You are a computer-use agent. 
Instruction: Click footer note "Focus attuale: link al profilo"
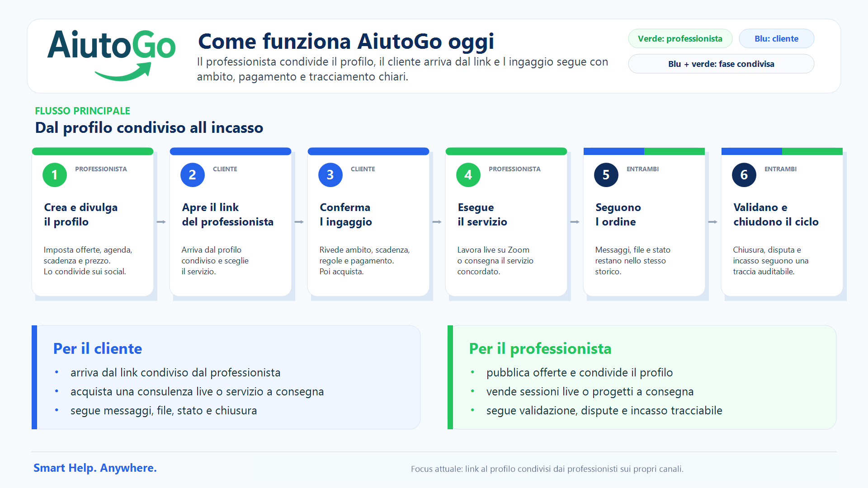(x=547, y=469)
